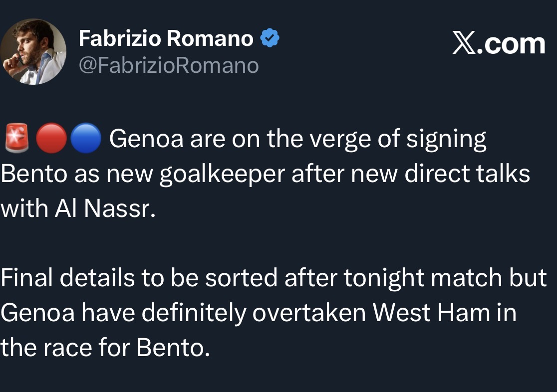Open Fabrizio Romano's profile photo
The height and width of the screenshot is (392, 557).
33,52
